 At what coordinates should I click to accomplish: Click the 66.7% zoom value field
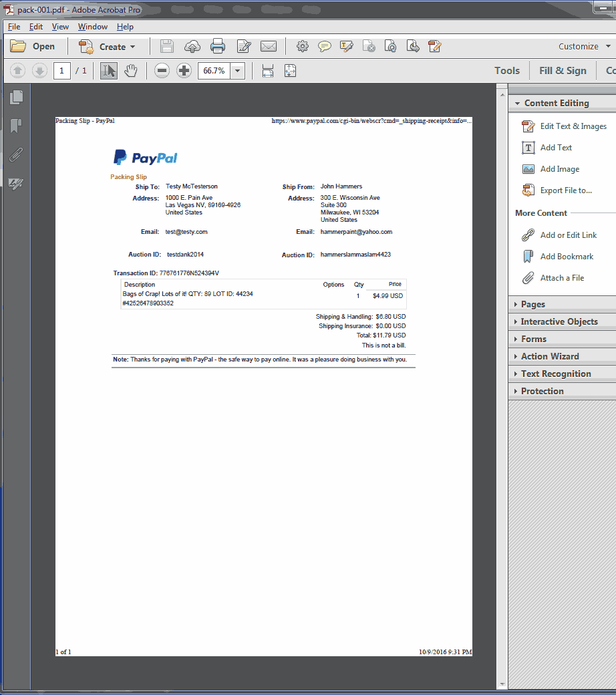[x=214, y=70]
